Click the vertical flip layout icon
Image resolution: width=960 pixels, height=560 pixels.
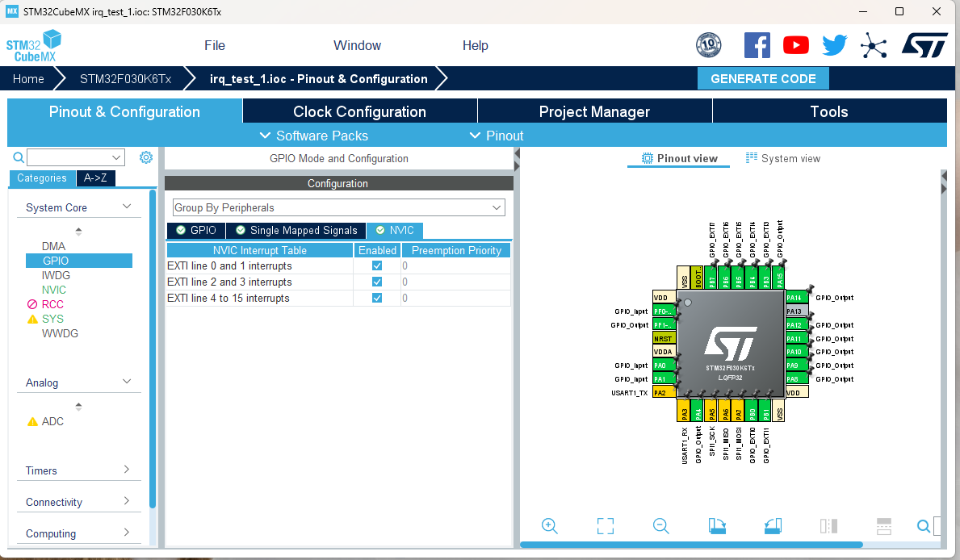(828, 526)
